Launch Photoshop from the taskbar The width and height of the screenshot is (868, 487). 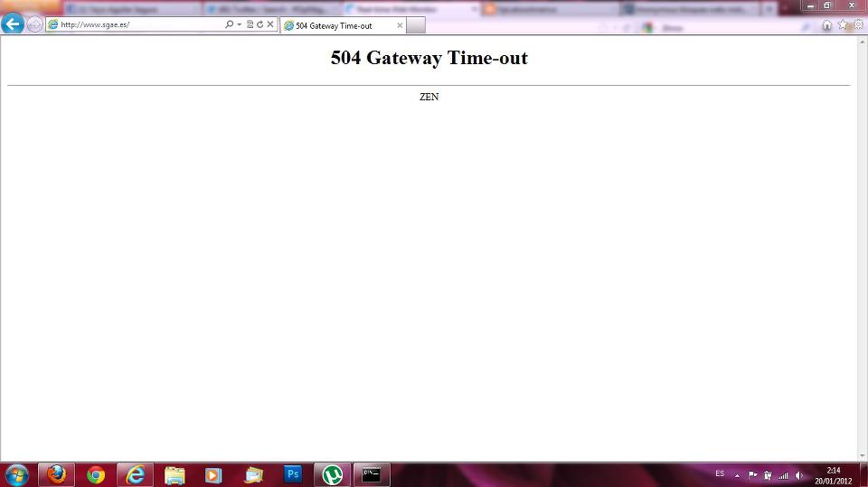pos(293,475)
